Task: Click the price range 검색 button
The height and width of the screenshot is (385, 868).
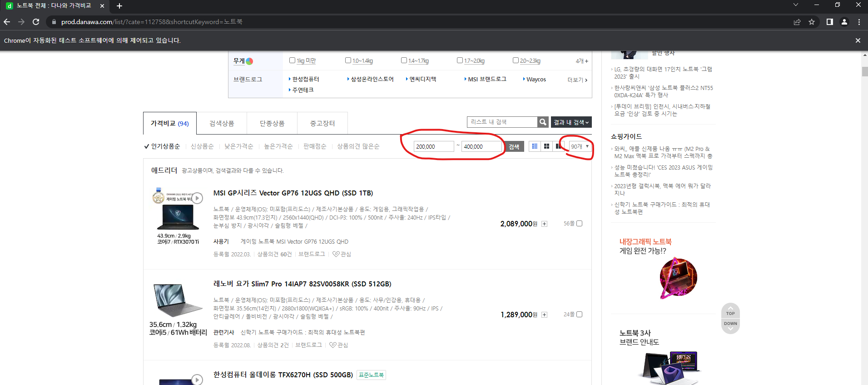Action: (514, 146)
